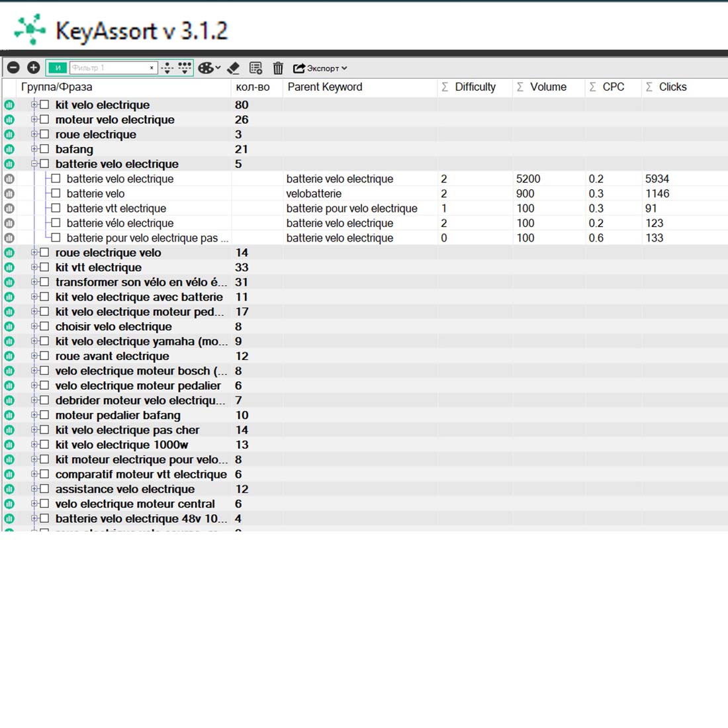Expand the kit vtt electrique group
This screenshot has width=728, height=728.
coord(34,267)
